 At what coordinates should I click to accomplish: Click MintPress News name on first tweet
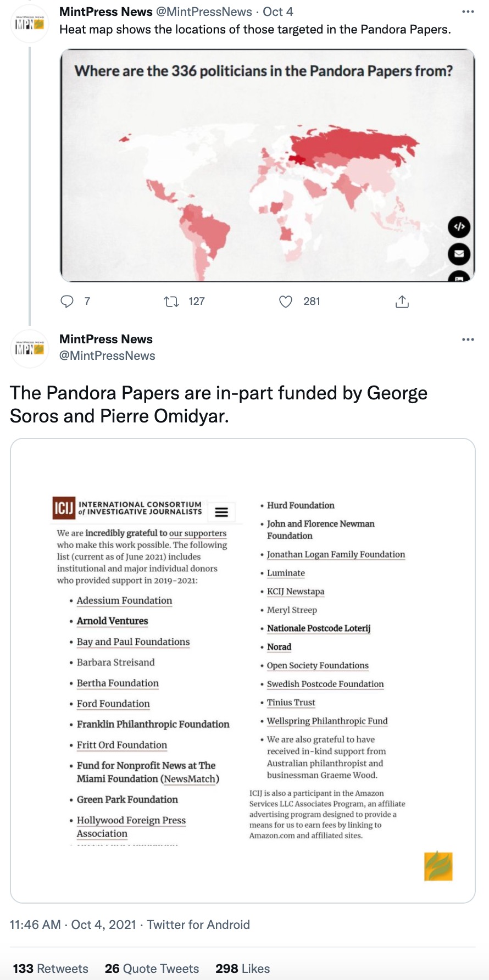(106, 12)
